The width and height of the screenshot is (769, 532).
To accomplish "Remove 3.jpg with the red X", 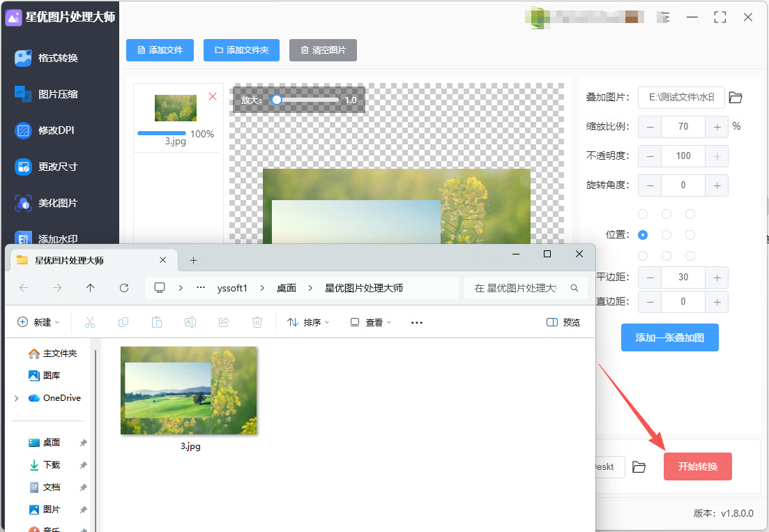I will 213,97.
